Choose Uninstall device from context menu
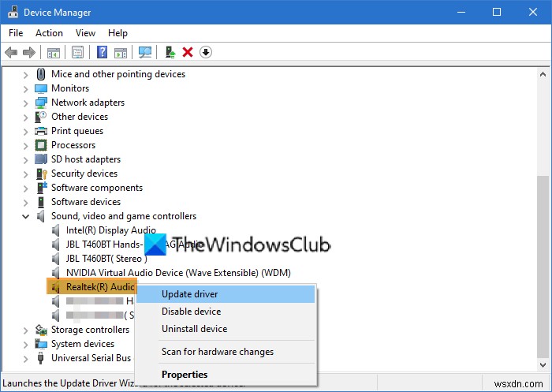The image size is (552, 392). tap(226, 329)
